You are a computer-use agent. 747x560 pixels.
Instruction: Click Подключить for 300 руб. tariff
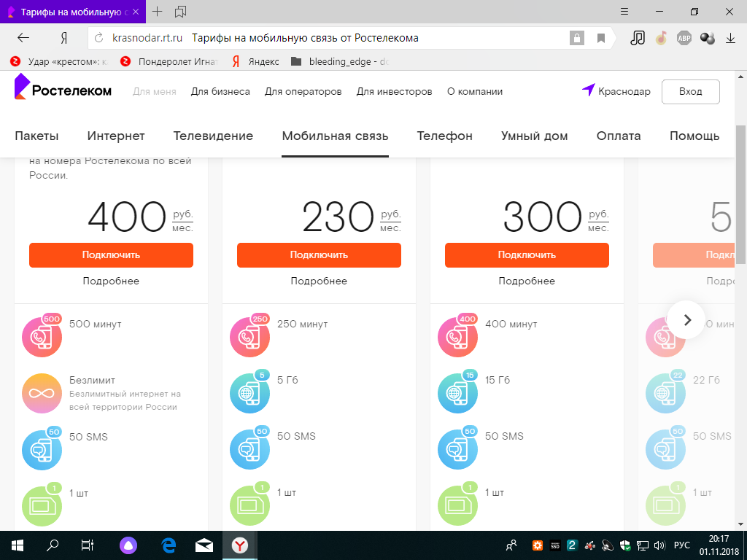[x=527, y=254]
